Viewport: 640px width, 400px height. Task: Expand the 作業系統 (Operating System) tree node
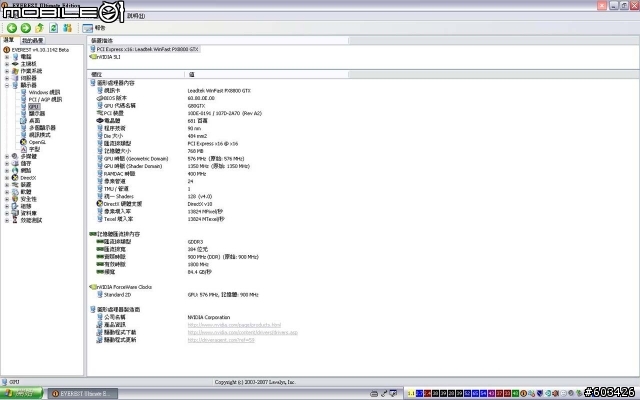pos(7,71)
